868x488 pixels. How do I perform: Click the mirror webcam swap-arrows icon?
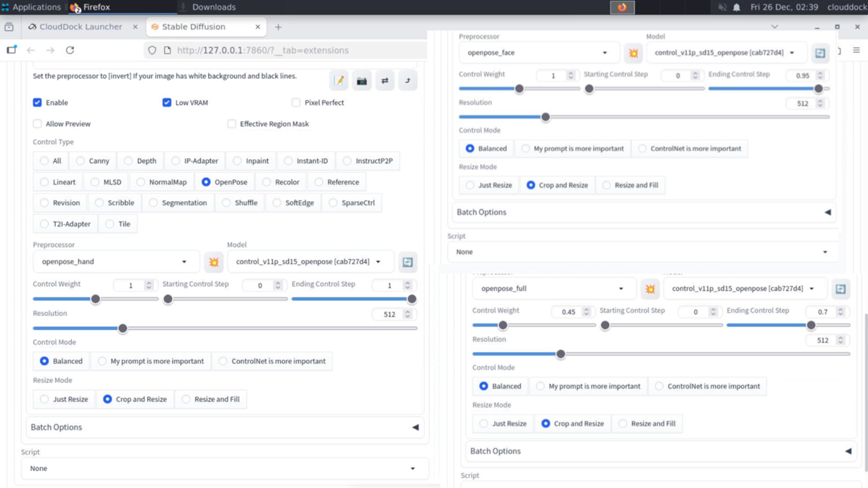(x=385, y=81)
